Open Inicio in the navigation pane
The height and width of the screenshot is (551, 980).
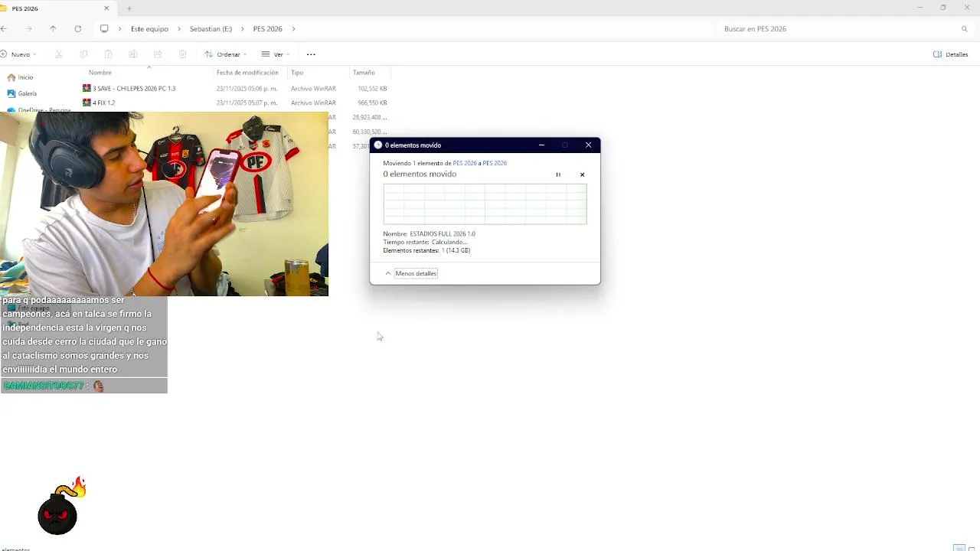tap(25, 77)
